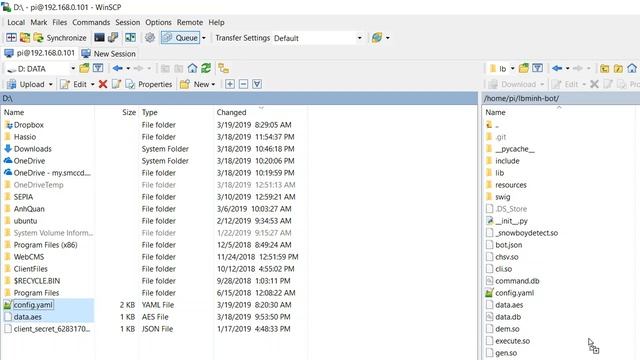This screenshot has height=360, width=640.
Task: Open the Options menu
Action: 158,22
